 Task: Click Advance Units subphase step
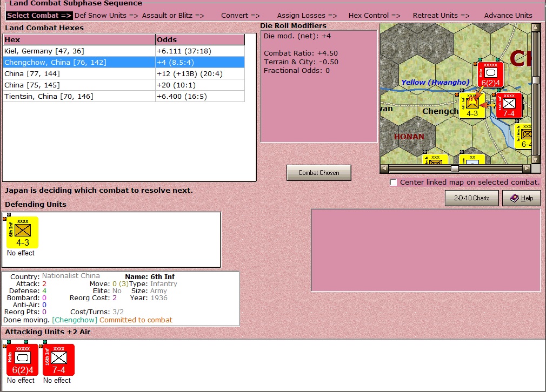[x=508, y=15]
